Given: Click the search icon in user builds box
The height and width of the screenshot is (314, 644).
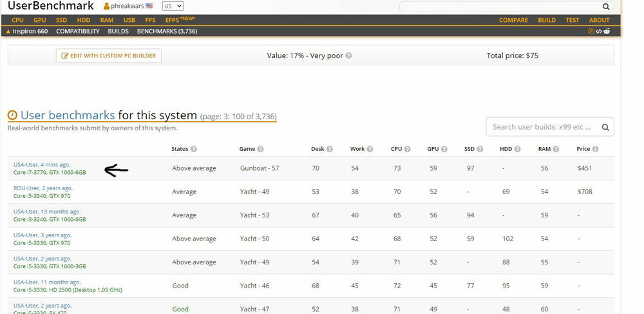Looking at the screenshot, I should (x=605, y=127).
